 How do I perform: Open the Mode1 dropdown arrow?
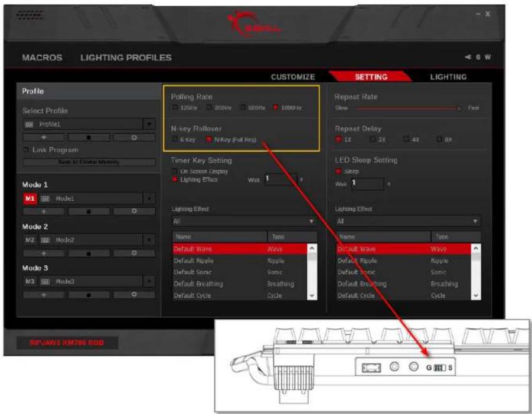pos(149,198)
